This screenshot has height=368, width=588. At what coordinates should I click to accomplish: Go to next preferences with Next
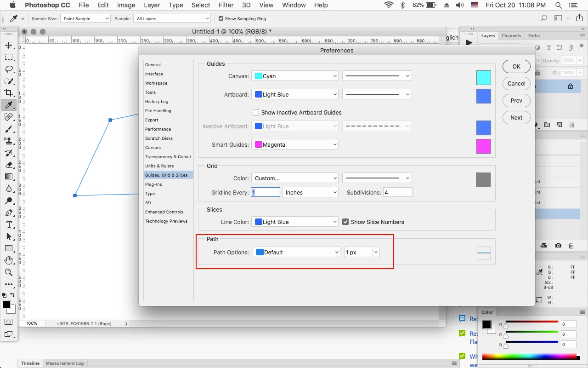[x=516, y=117]
